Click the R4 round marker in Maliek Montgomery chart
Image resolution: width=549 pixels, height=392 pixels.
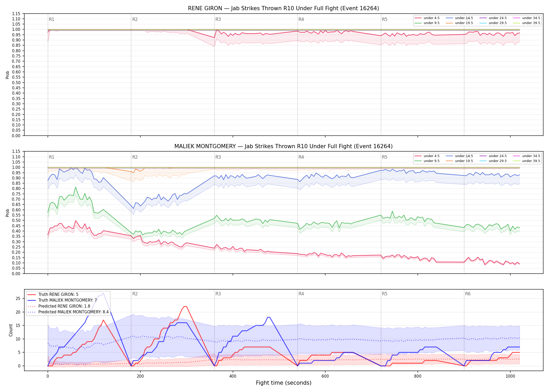coord(301,157)
